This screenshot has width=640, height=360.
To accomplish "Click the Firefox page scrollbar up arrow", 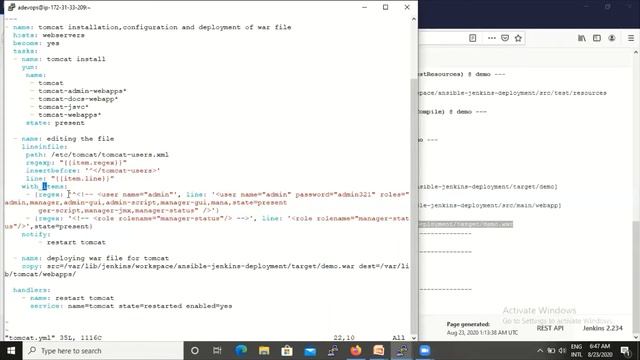I will coord(636,53).
